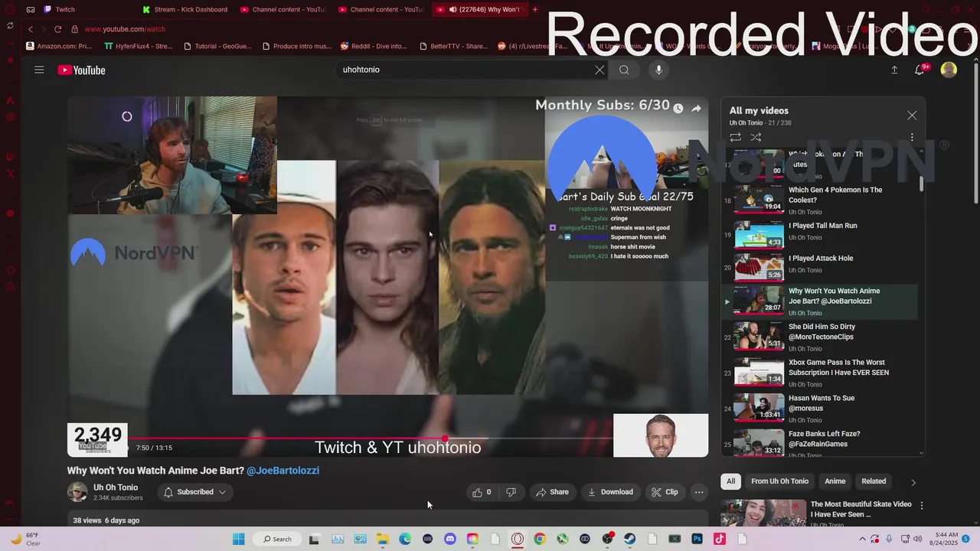Screen dimensions: 980x551
Task: Open the Reddit - Dive into bookmark
Action: coord(374,46)
